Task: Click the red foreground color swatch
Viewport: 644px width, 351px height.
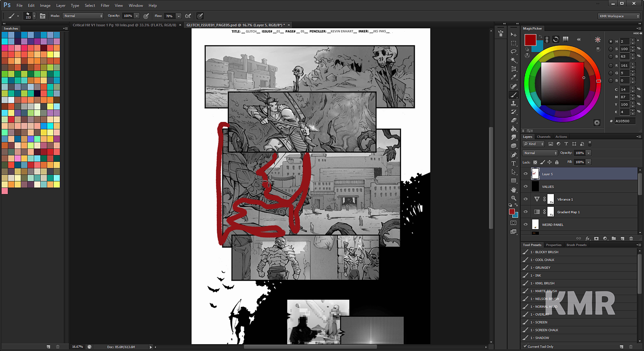Action: [512, 212]
